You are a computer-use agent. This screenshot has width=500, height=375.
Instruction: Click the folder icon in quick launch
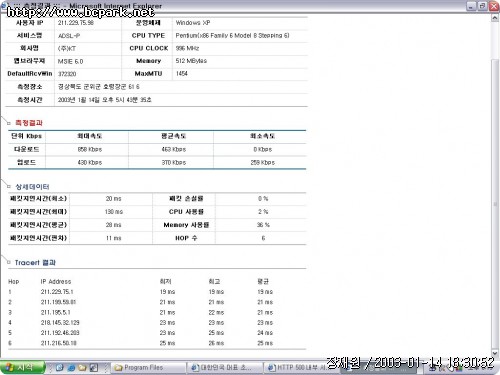tap(82, 368)
